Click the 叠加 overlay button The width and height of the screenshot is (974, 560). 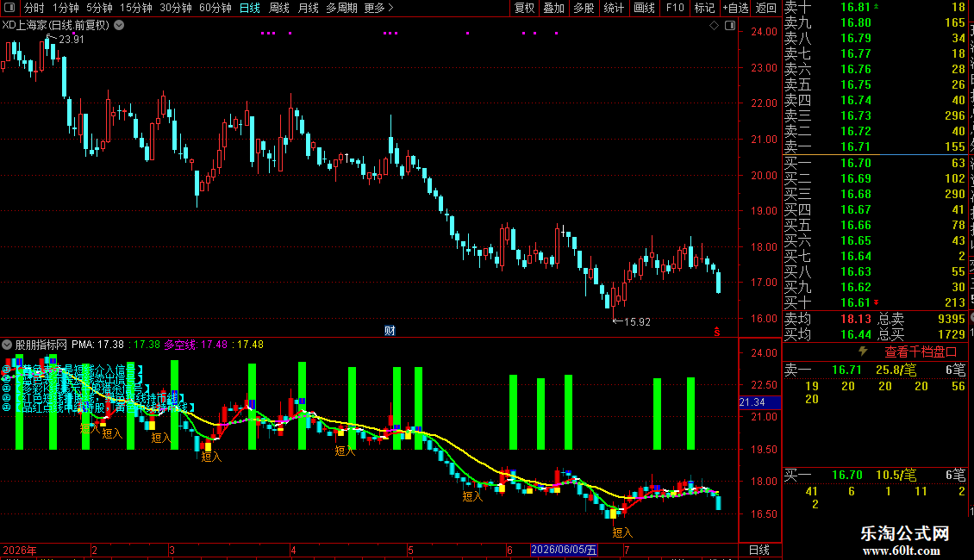click(x=554, y=8)
